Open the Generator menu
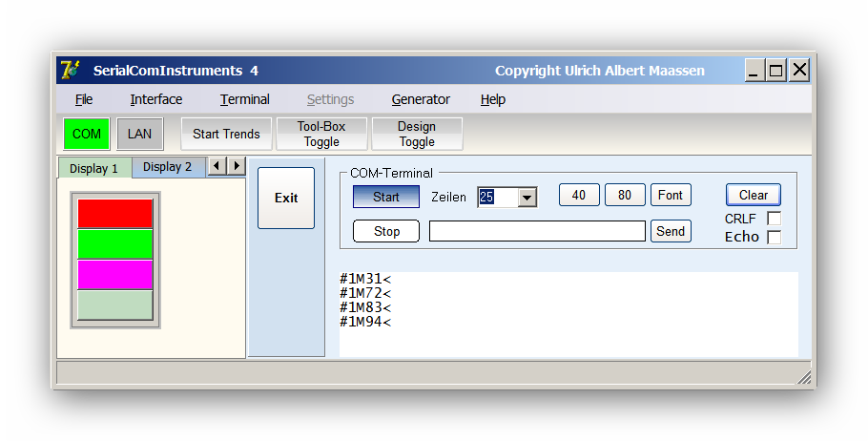Viewport: 868px width, 441px height. pos(421,99)
